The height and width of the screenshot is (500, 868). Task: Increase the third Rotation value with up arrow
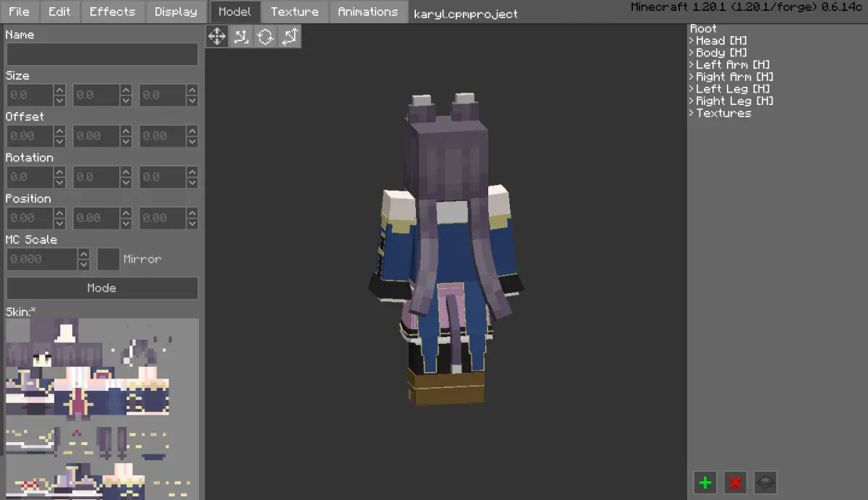pos(192,172)
